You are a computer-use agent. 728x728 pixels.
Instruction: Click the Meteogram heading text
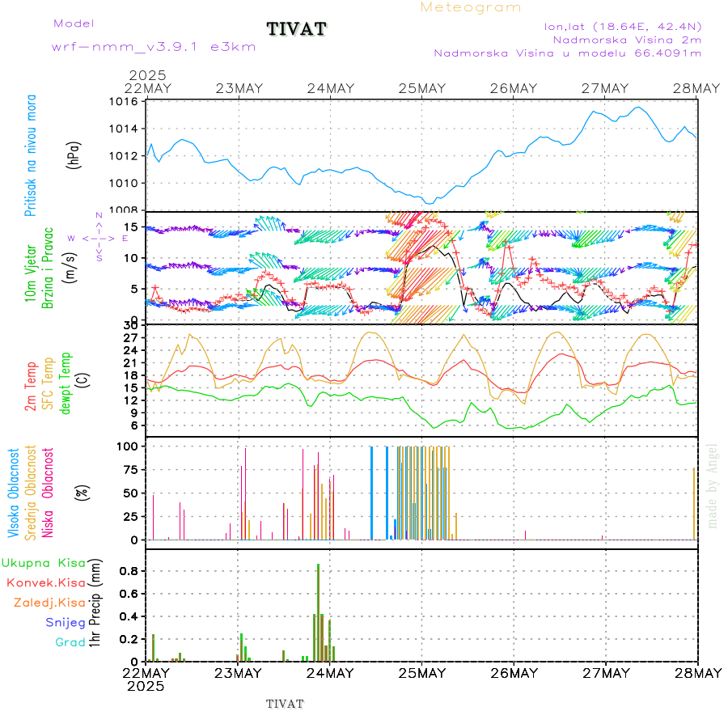471,7
